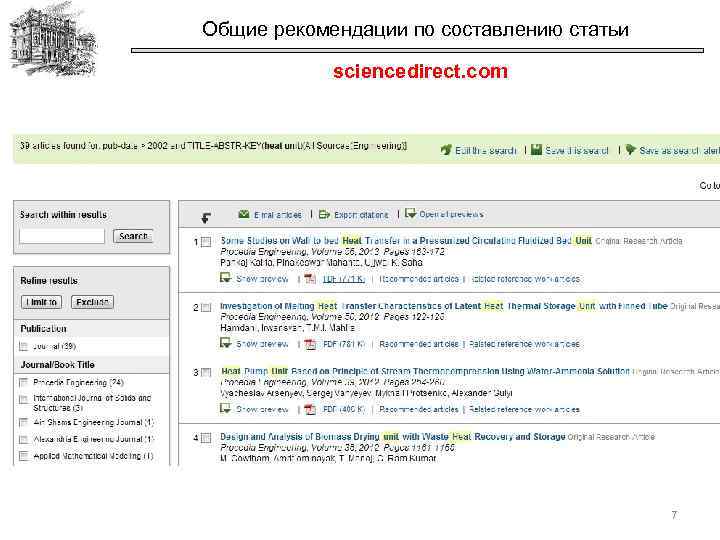
Task: Open the Open all previews link
Action: pos(451,214)
